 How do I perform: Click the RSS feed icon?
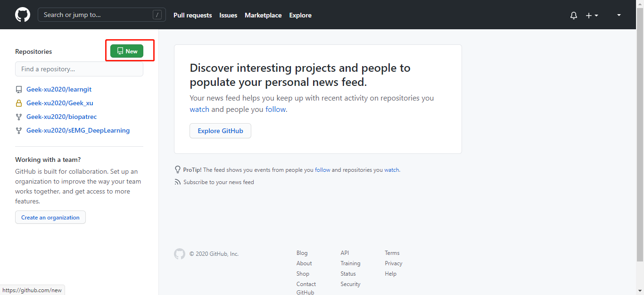point(178,182)
